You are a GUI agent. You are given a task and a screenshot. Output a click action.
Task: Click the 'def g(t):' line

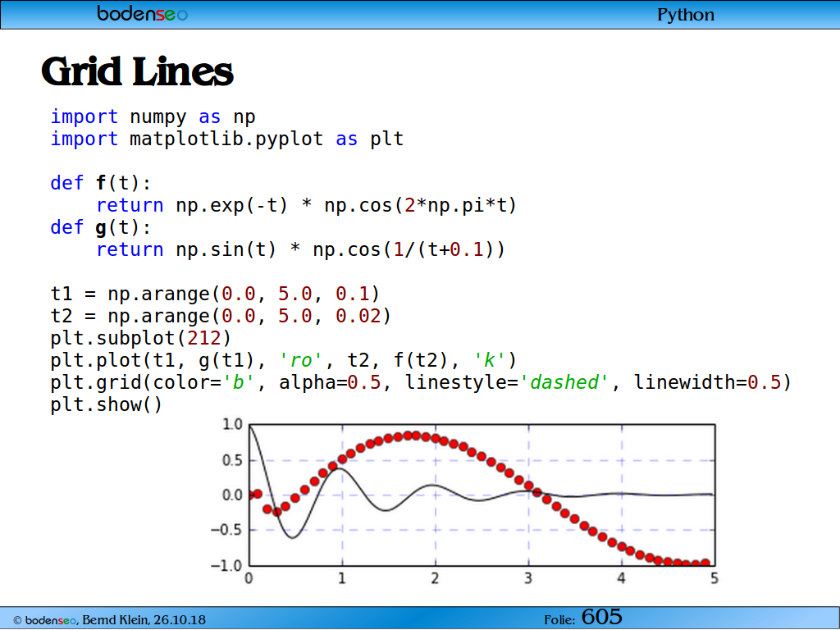coord(101,228)
